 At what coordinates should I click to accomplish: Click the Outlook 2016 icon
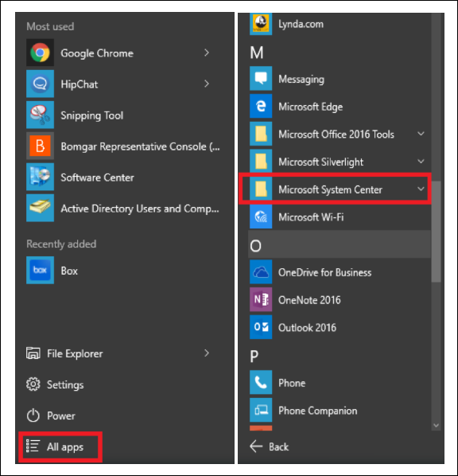pos(261,327)
